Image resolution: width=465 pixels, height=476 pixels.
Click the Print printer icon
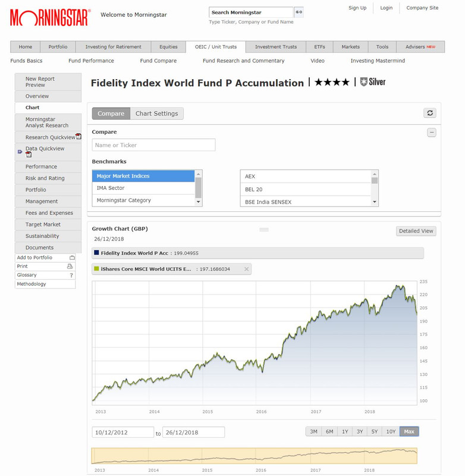[70, 266]
